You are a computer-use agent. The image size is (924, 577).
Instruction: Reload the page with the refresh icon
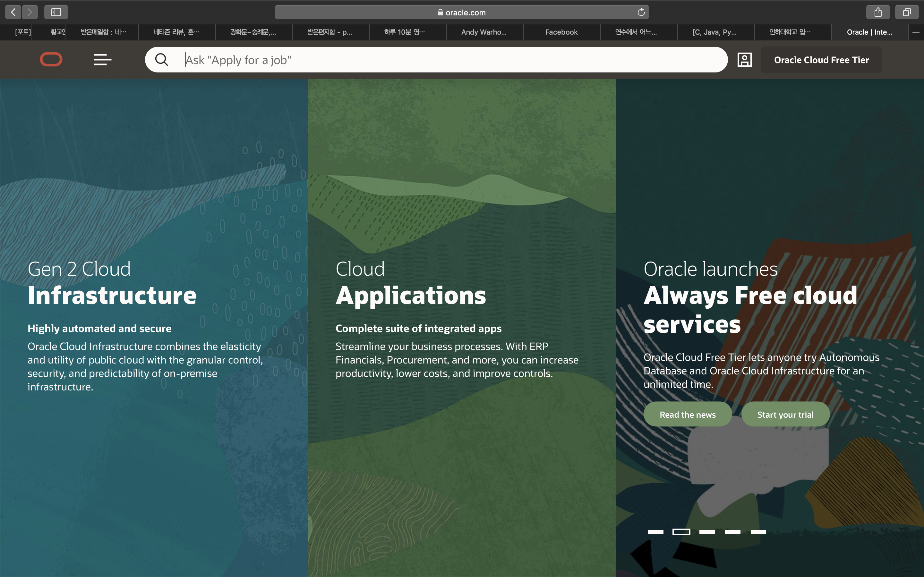tap(641, 12)
